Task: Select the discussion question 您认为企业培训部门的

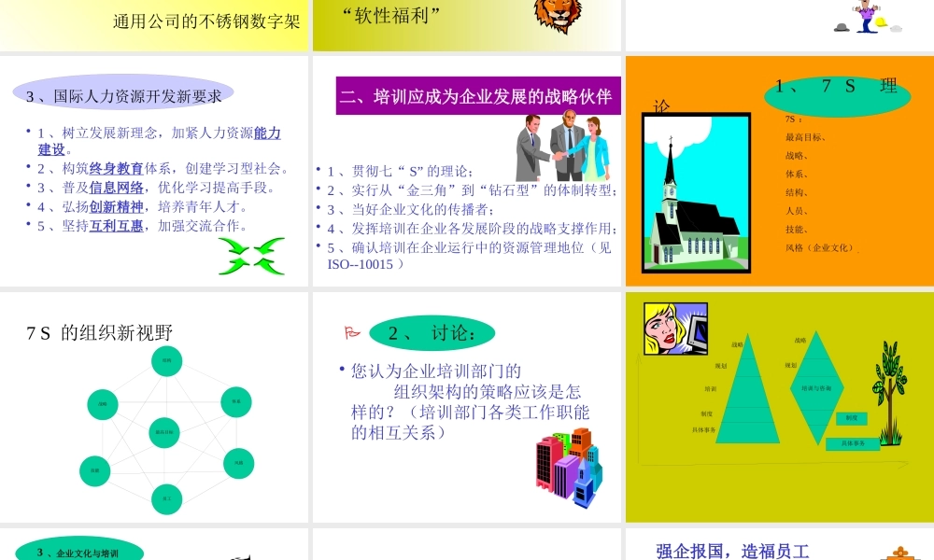Action: [436, 371]
